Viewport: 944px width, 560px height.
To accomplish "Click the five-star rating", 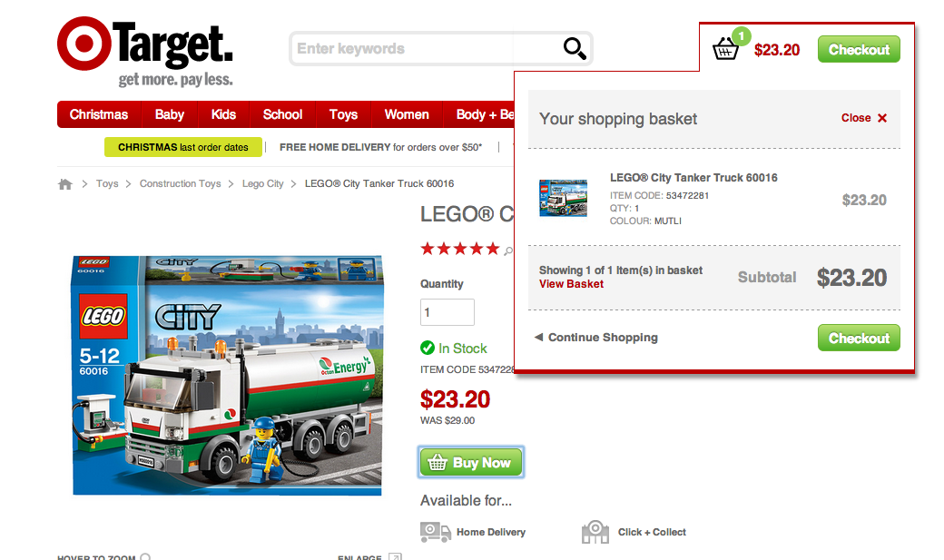I will 460,249.
